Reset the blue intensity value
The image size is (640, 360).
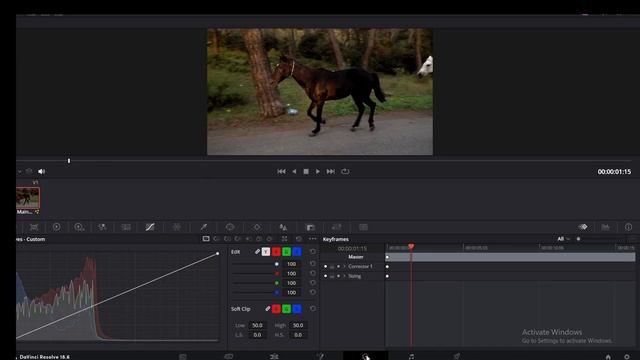tap(313, 292)
